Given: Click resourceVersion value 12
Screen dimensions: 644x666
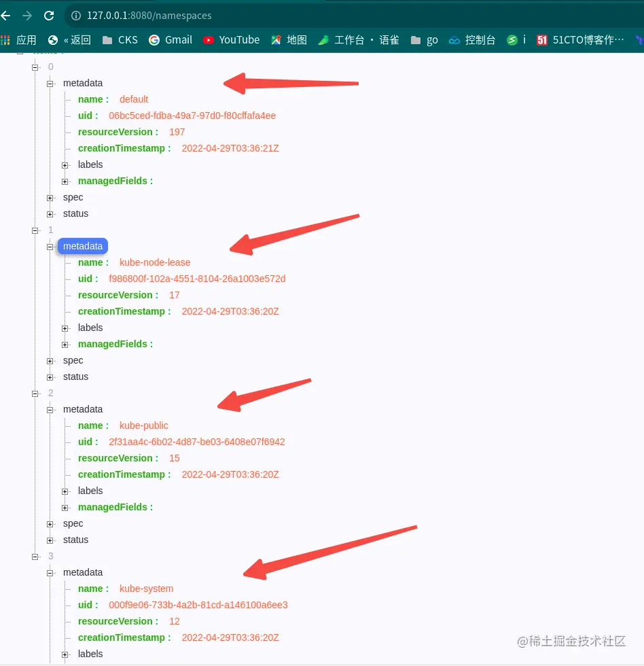Looking at the screenshot, I should [x=175, y=621].
